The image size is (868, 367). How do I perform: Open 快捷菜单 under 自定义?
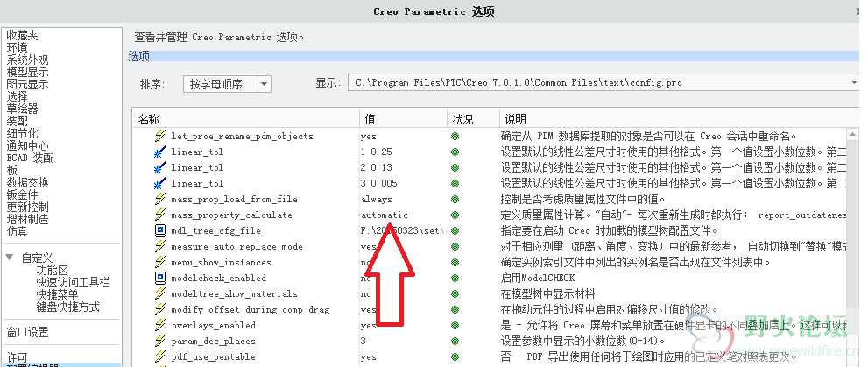coord(57,294)
